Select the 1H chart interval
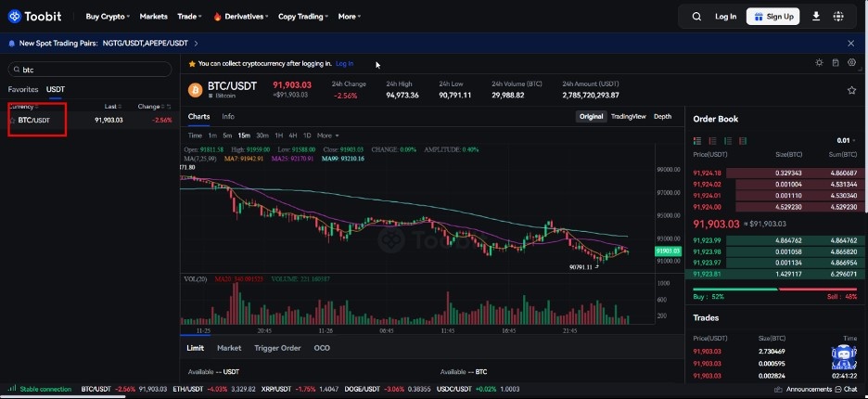 (x=278, y=135)
